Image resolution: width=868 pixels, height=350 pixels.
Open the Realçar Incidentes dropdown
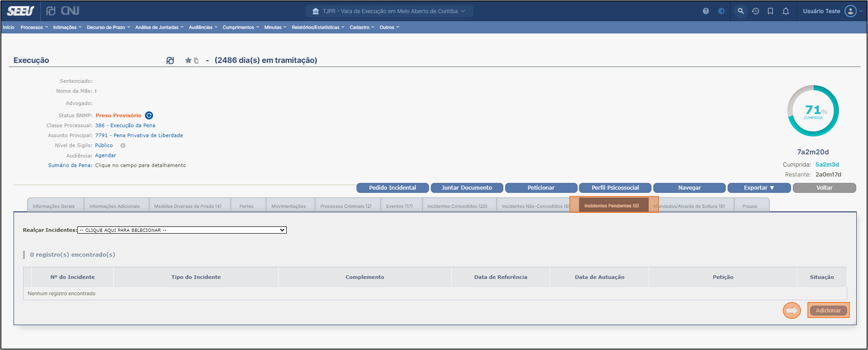coord(182,230)
